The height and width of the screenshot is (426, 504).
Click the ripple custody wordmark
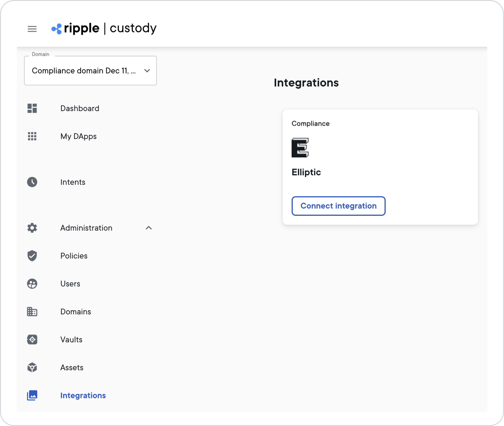[x=111, y=28]
